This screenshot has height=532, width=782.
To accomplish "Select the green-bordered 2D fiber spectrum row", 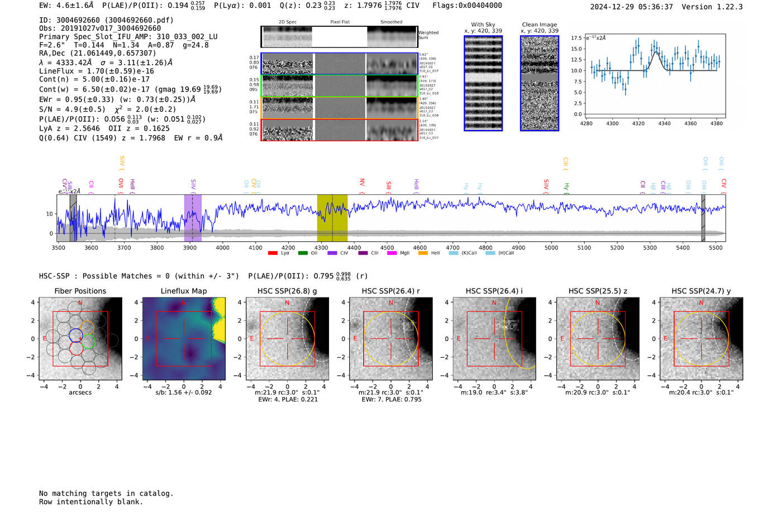I will (x=339, y=86).
